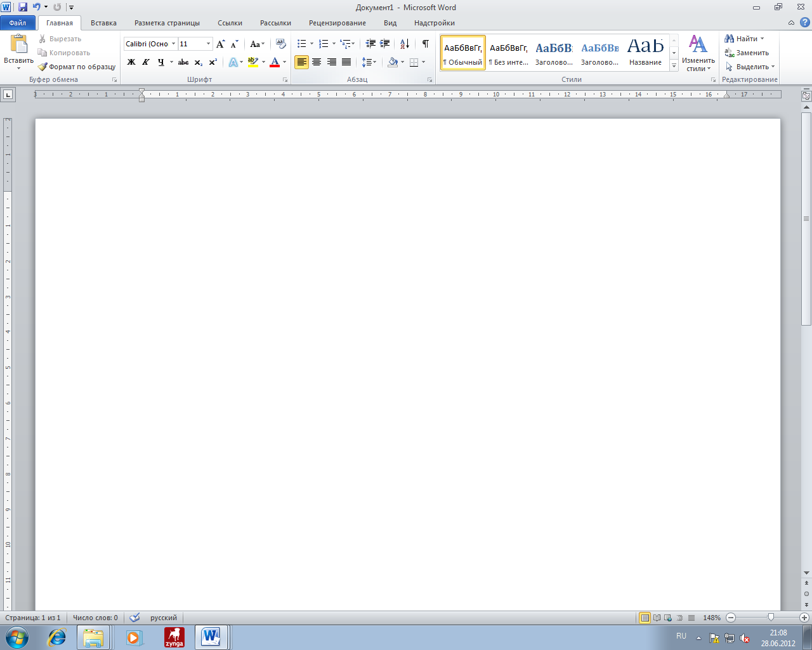Viewport: 812px width, 650px height.
Task: Click the tab selector at ruler corner
Action: 8,95
